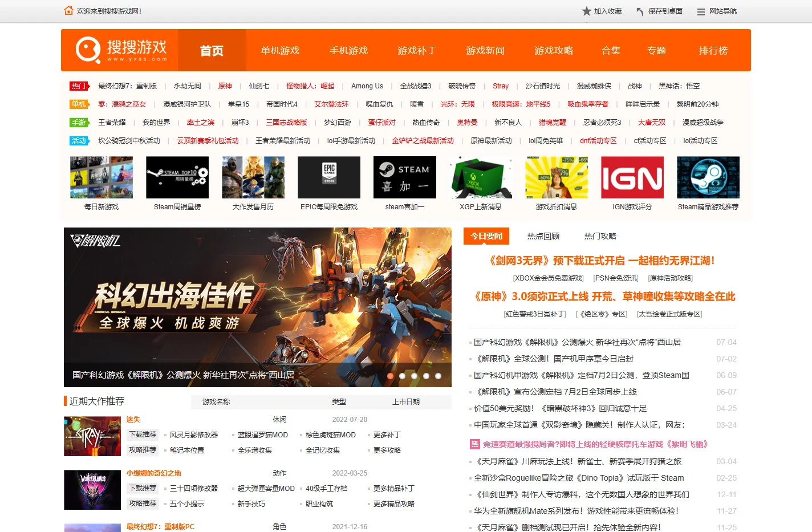
Task: Open the XGP上新消息 Xbox icon
Action: [x=481, y=177]
